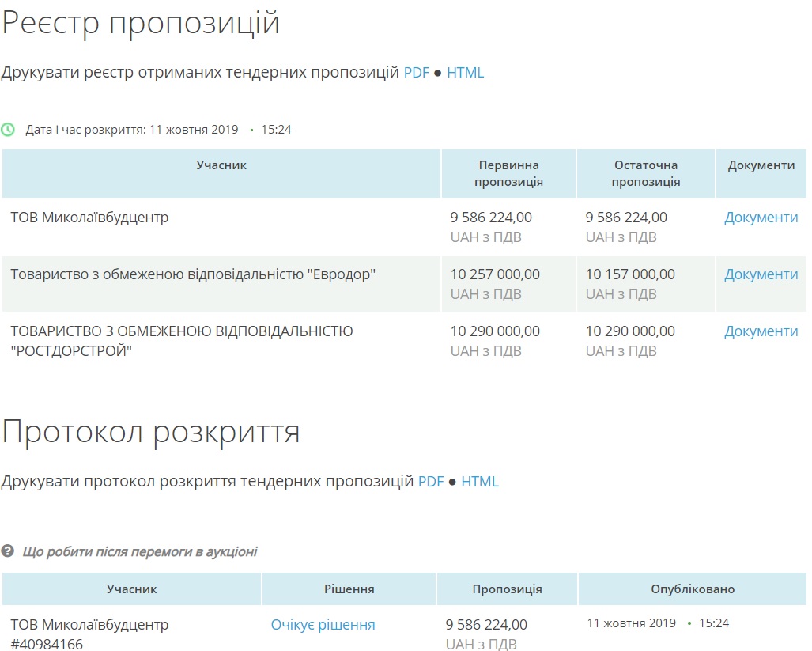
Task: Click the 'Рішення' column header
Action: pyautogui.click(x=349, y=589)
